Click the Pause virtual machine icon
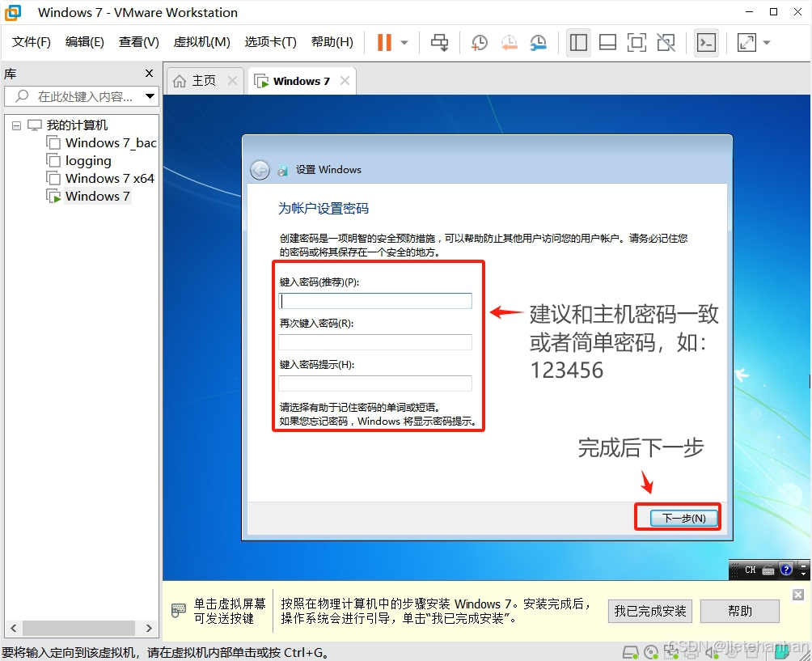The height and width of the screenshot is (661, 812). click(384, 43)
